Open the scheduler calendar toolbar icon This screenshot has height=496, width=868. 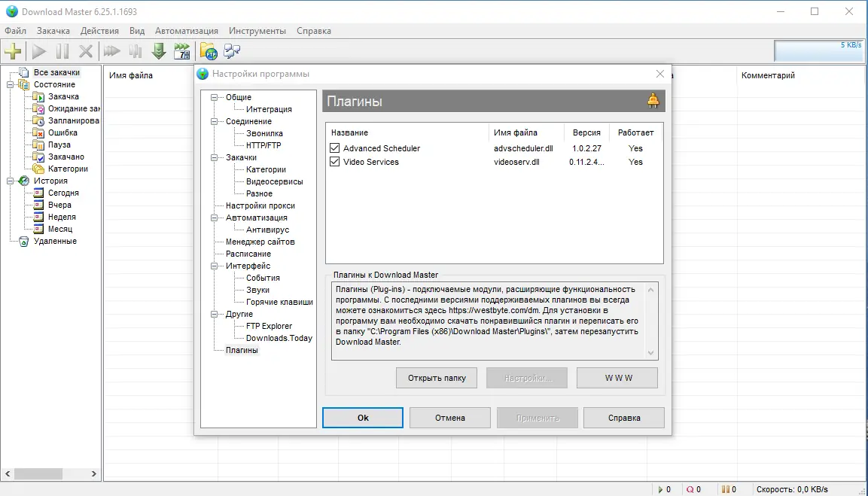tap(182, 51)
